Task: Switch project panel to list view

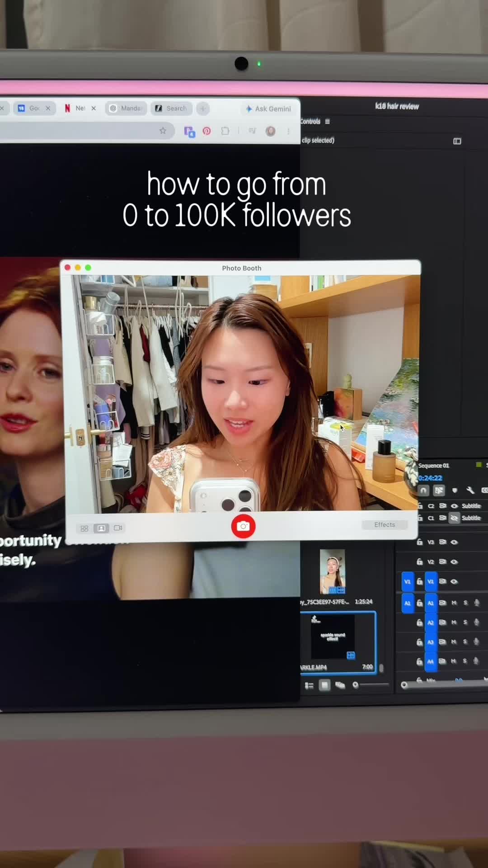Action: click(x=310, y=686)
